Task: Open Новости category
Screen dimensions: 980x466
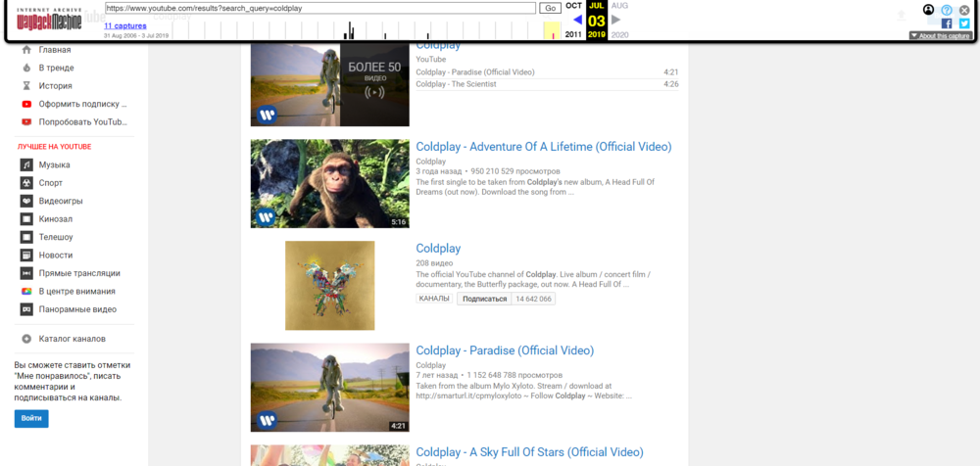Action: 56,255
